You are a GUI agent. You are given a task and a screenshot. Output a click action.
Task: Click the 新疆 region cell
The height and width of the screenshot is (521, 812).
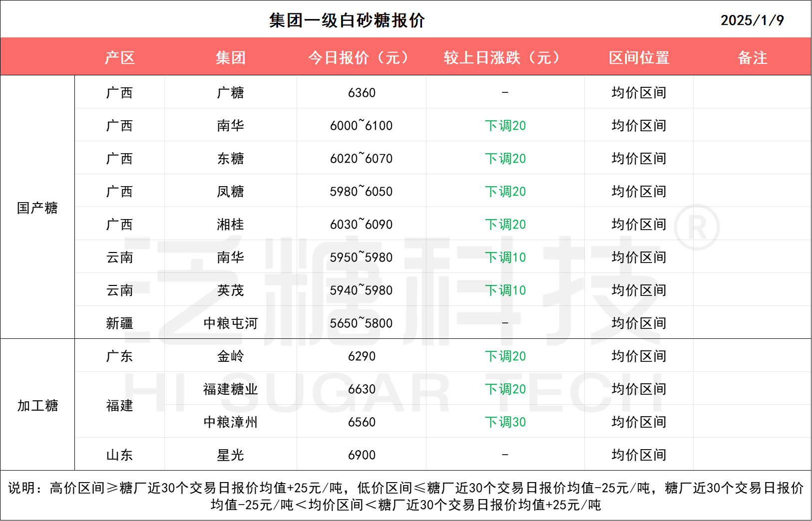coord(120,323)
